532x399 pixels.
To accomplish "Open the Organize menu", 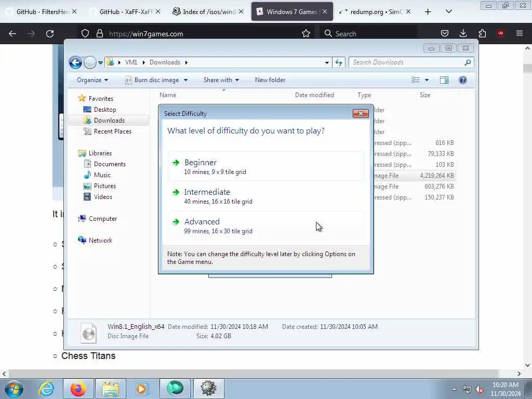I will [x=92, y=80].
